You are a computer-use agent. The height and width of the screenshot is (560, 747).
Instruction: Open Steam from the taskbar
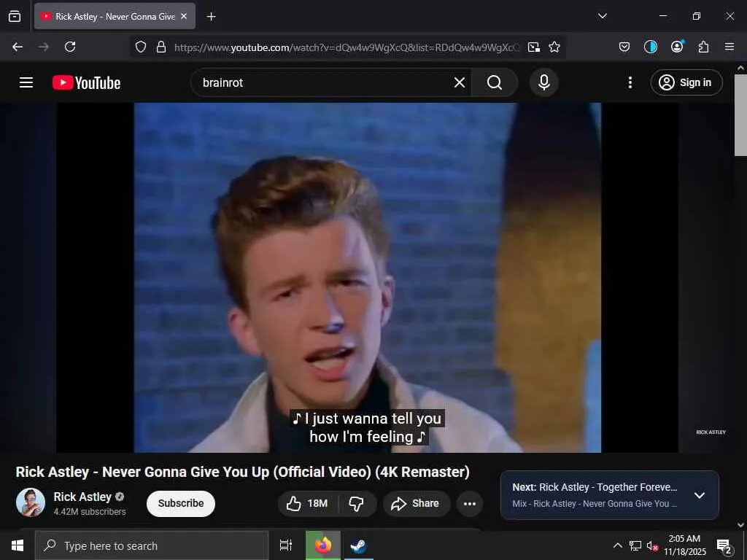click(x=357, y=545)
